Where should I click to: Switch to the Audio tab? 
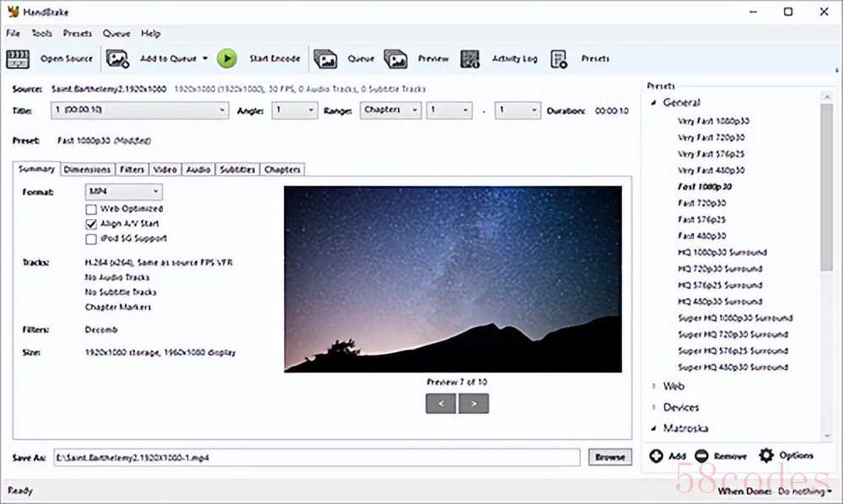198,169
